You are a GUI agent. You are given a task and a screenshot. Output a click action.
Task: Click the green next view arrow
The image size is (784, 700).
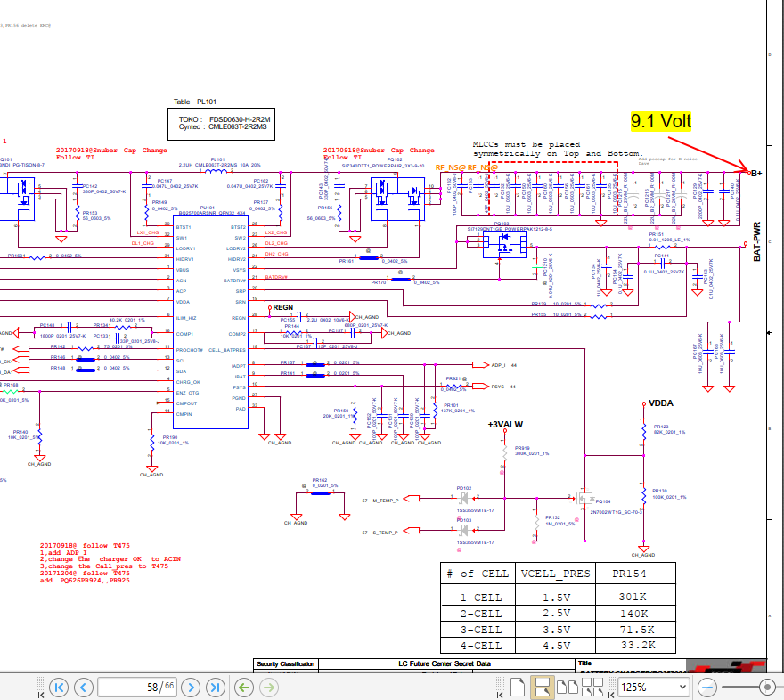(269, 688)
